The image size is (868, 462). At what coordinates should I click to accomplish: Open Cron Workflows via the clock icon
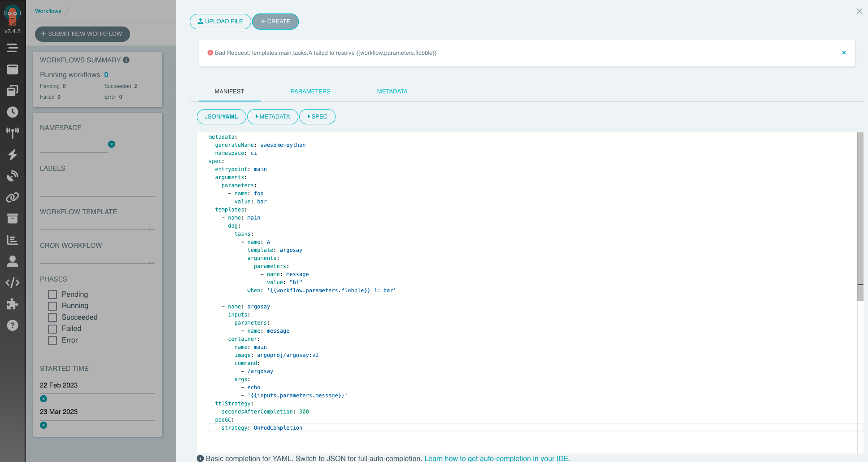13,112
